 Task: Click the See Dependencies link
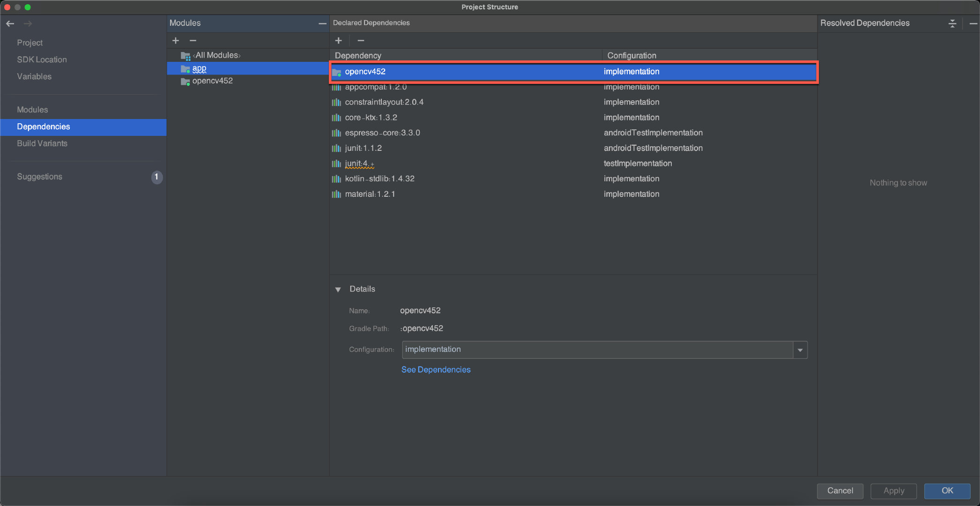pos(436,370)
